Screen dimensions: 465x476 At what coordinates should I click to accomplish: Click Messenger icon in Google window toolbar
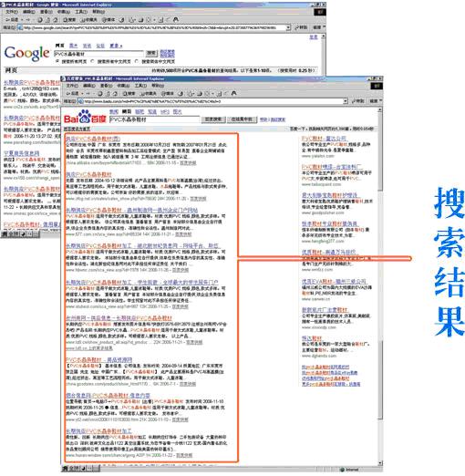pyautogui.click(x=175, y=20)
